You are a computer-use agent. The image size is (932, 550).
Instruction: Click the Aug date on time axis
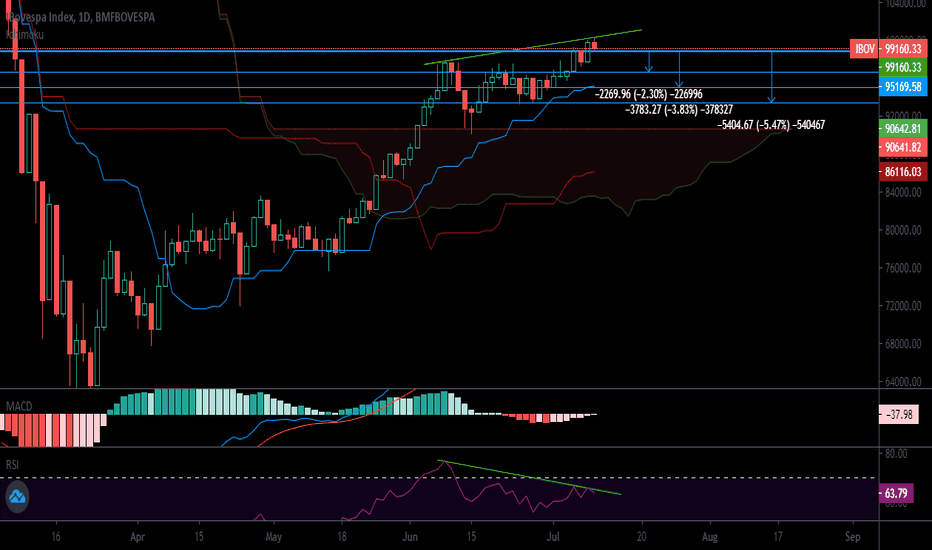(710, 537)
